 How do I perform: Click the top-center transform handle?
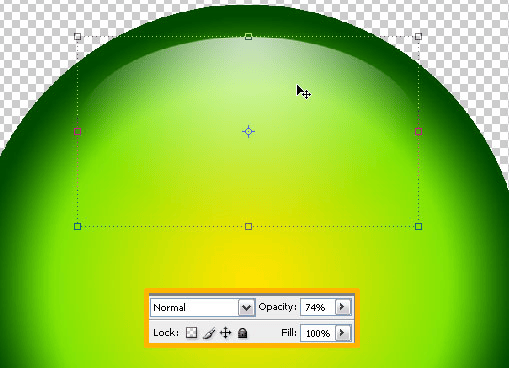(x=248, y=36)
